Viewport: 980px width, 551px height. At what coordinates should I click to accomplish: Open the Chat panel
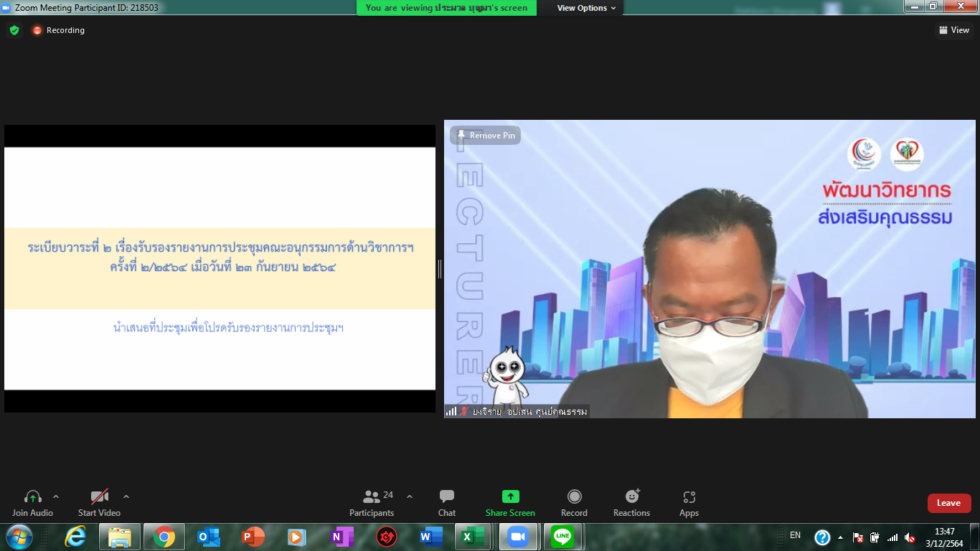tap(447, 502)
